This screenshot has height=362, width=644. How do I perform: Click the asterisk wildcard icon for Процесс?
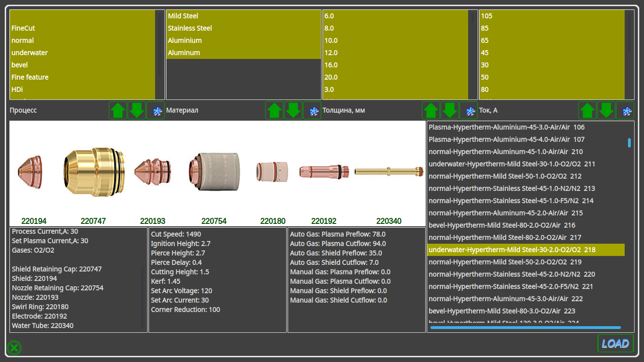pos(155,111)
